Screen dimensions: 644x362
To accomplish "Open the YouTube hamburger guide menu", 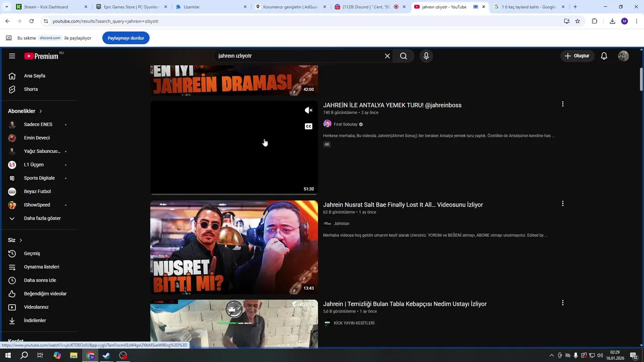I will click(x=12, y=56).
